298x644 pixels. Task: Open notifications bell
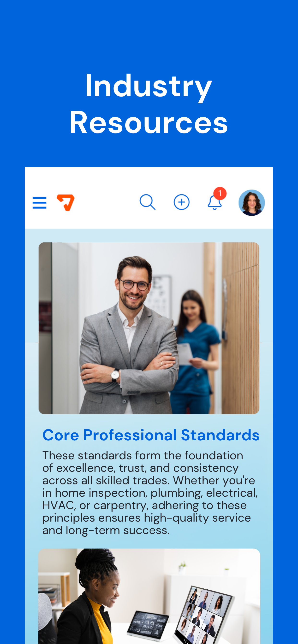coord(215,202)
